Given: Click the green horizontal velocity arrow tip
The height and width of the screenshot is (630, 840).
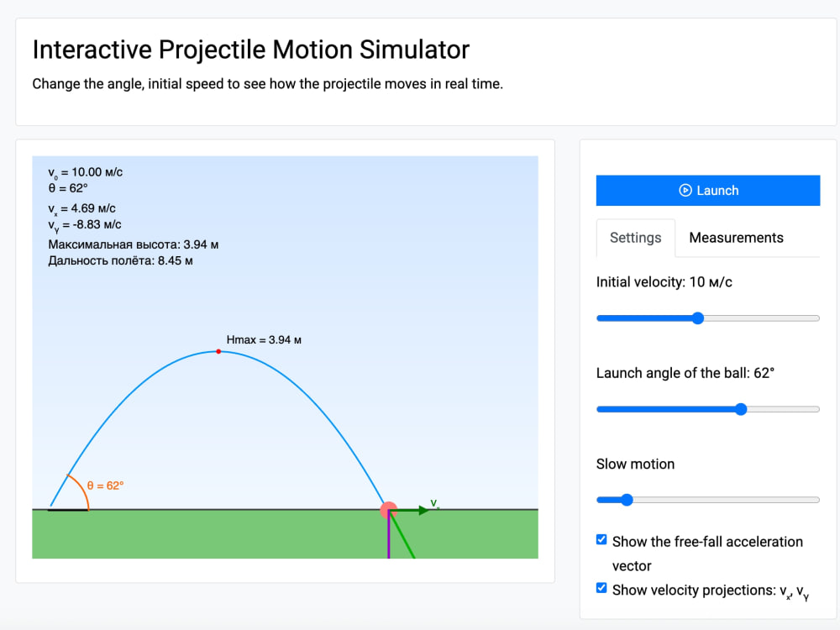Looking at the screenshot, I should (x=423, y=511).
